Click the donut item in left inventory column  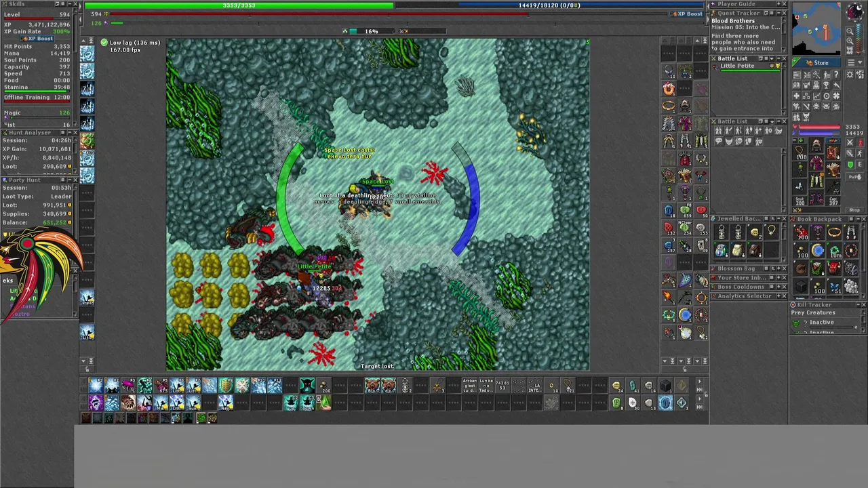668,87
